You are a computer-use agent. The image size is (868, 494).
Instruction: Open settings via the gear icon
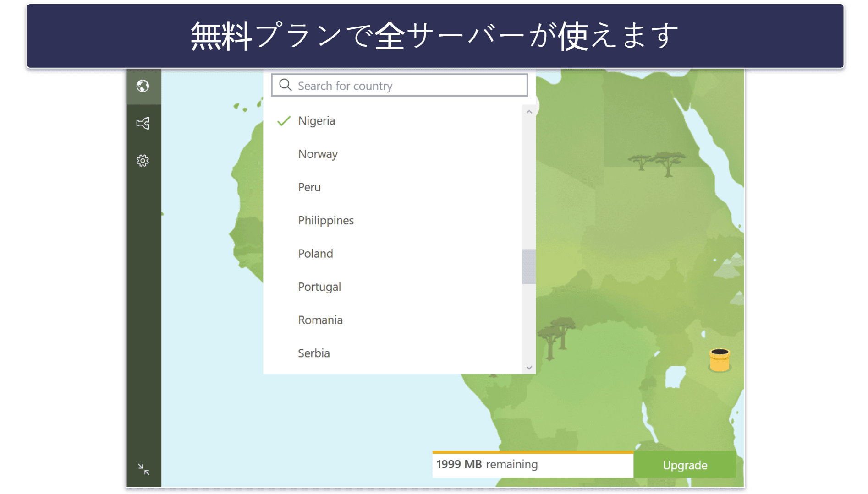[x=143, y=161]
